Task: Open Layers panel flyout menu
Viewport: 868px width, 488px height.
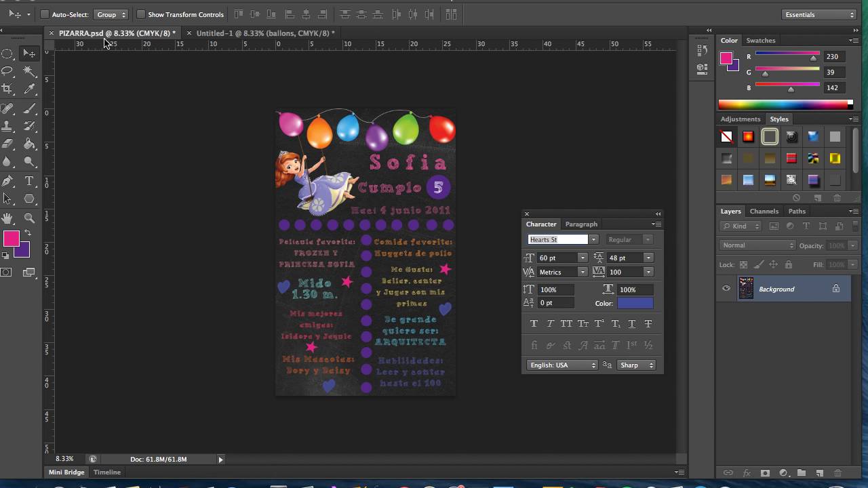Action: click(x=854, y=211)
